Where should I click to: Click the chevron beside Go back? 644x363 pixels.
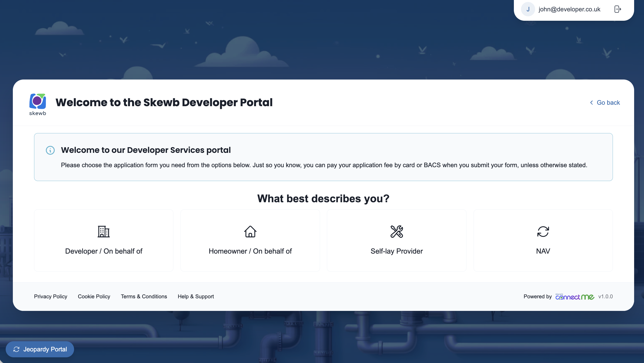[591, 102]
